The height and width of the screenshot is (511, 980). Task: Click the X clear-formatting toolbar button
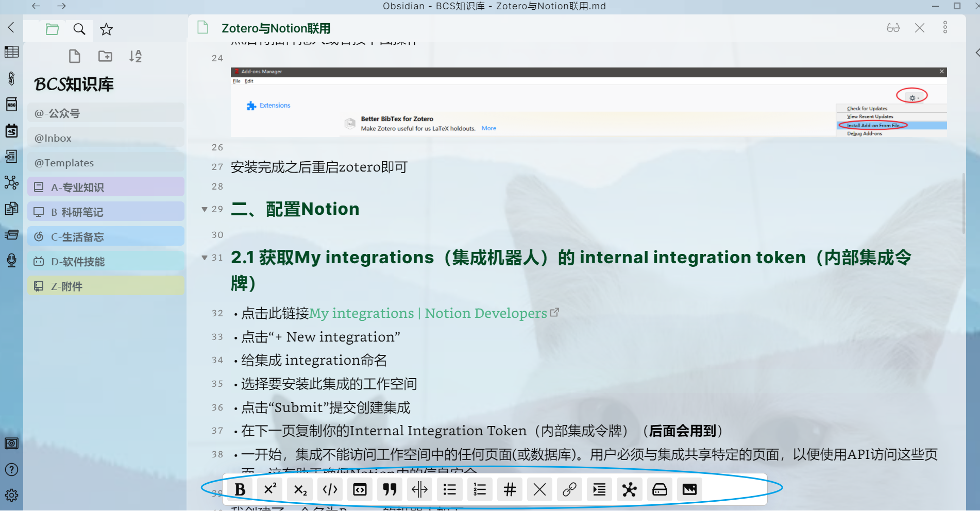coord(539,489)
